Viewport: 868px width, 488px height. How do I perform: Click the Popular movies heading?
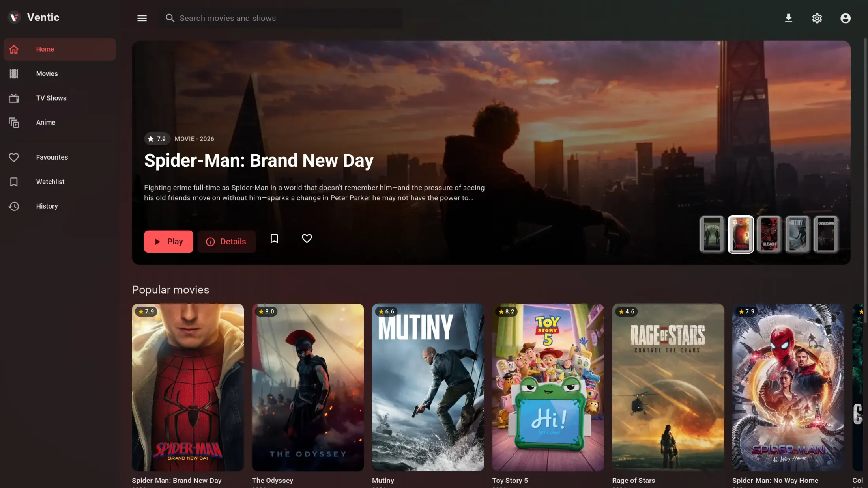coord(170,290)
